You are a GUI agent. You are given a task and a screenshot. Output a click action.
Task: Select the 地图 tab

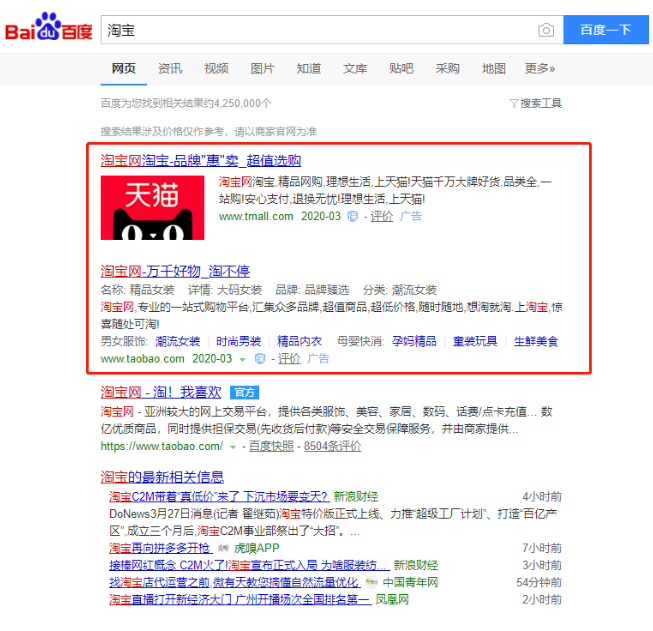pyautogui.click(x=494, y=68)
